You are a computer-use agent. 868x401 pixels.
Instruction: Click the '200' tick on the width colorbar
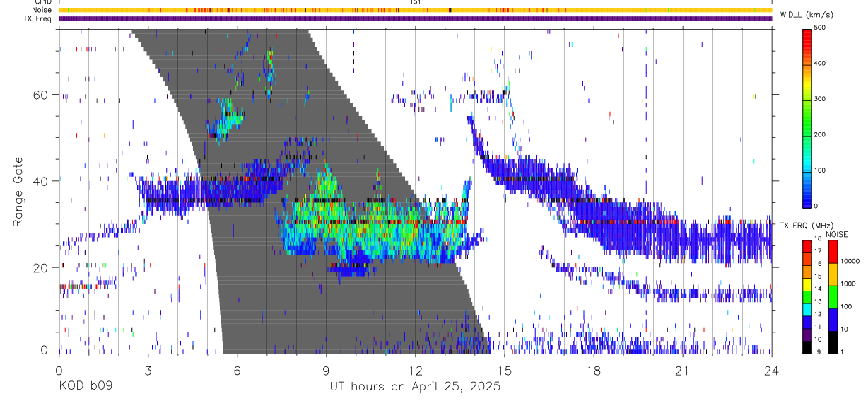click(820, 134)
